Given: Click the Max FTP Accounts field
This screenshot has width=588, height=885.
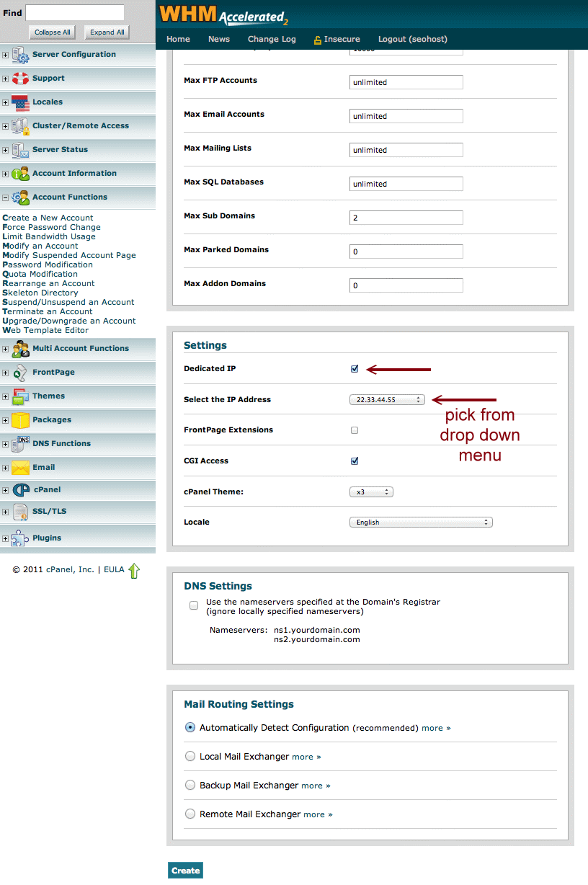Looking at the screenshot, I should pyautogui.click(x=406, y=82).
